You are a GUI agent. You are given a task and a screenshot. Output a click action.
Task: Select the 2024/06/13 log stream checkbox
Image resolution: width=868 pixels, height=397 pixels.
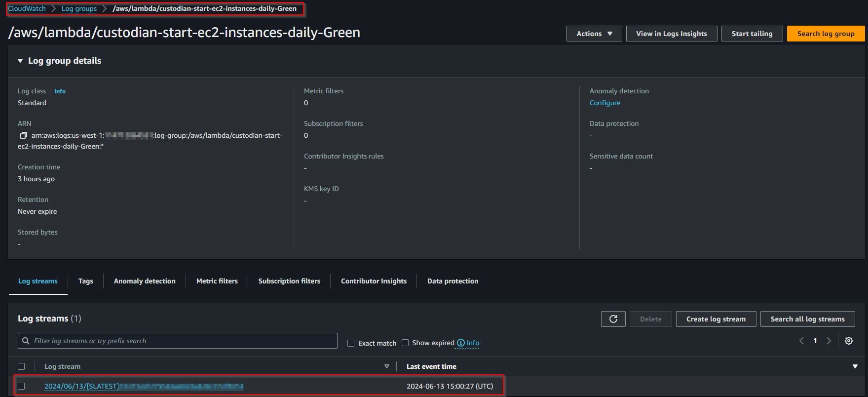tap(21, 386)
